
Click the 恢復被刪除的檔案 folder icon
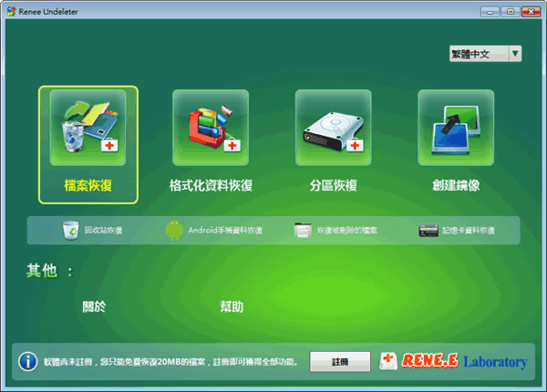tap(303, 230)
